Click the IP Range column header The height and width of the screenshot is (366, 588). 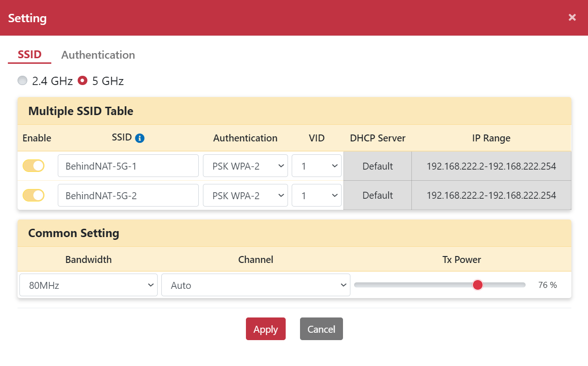[x=491, y=138]
